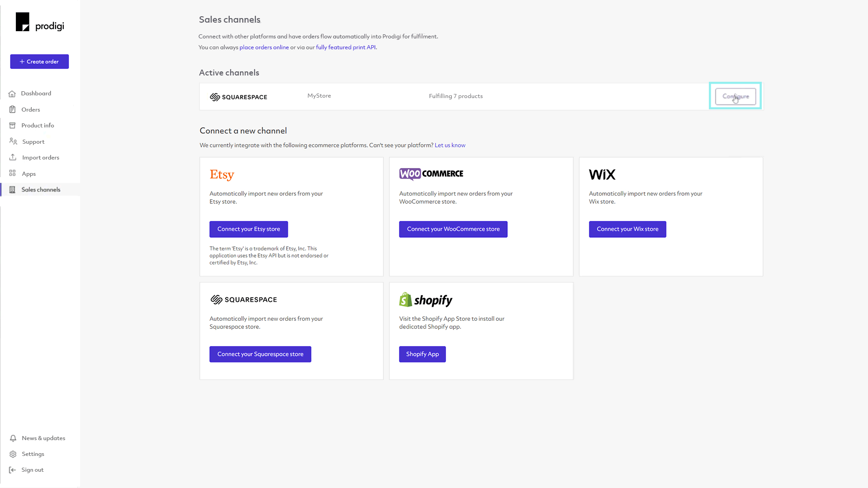Screen dimensions: 868x488
Task: Click the Let us know link
Action: coord(449,145)
